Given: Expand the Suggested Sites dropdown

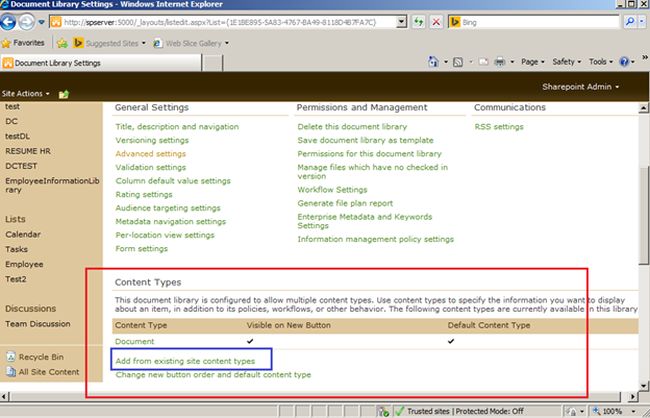Looking at the screenshot, I should [x=143, y=43].
